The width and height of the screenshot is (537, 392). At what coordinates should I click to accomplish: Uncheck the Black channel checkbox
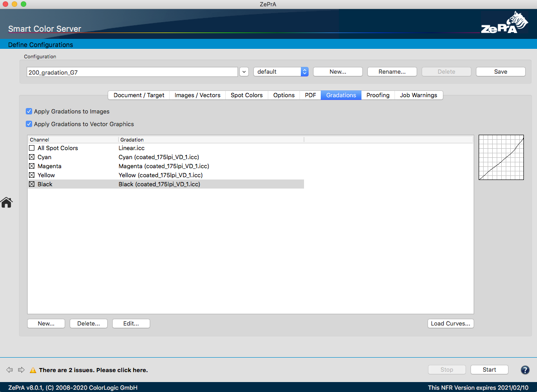coord(32,184)
